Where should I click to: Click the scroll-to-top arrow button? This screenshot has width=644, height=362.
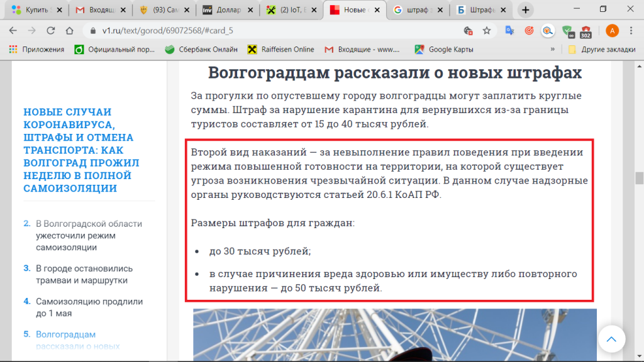click(611, 339)
